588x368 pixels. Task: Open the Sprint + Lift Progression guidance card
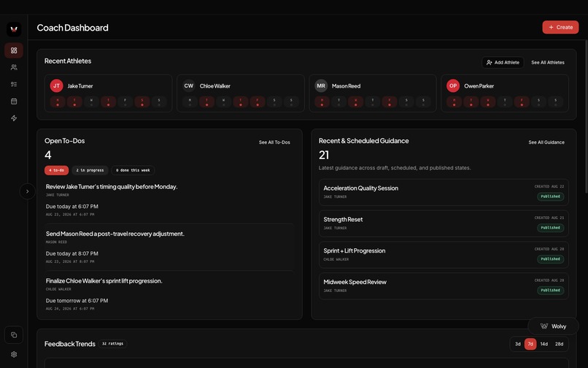(444, 255)
